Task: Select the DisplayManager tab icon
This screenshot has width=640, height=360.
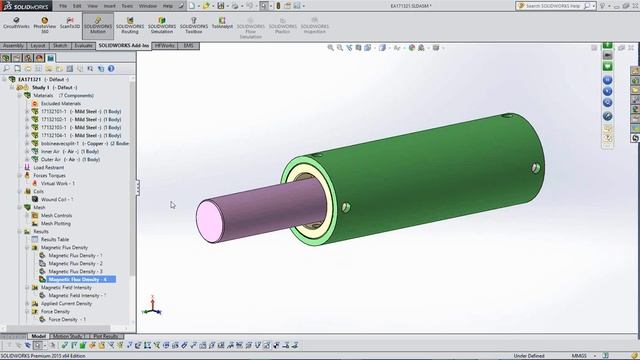Action: pos(40,58)
